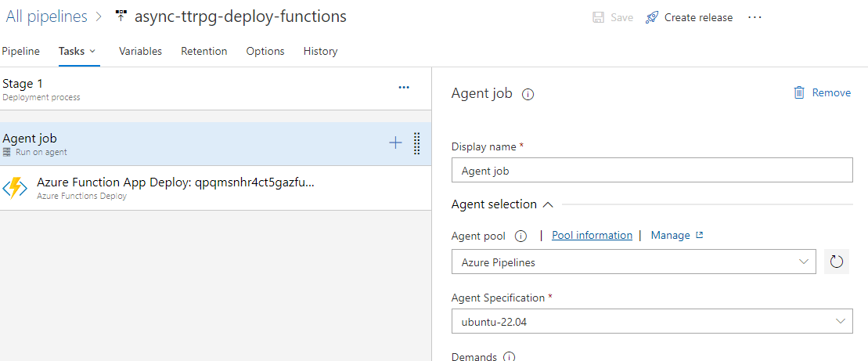Collapse the Agent selection section
This screenshot has height=361, width=868.
(x=548, y=205)
